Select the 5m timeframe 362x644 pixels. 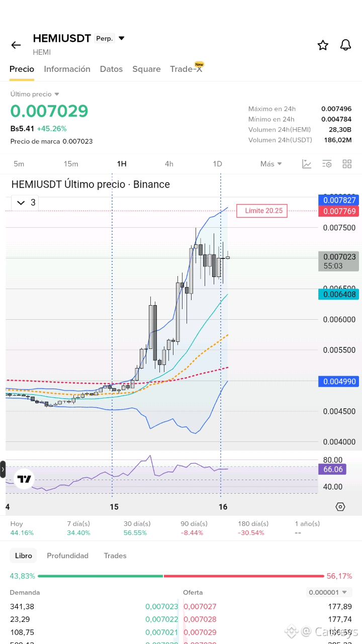(x=19, y=164)
